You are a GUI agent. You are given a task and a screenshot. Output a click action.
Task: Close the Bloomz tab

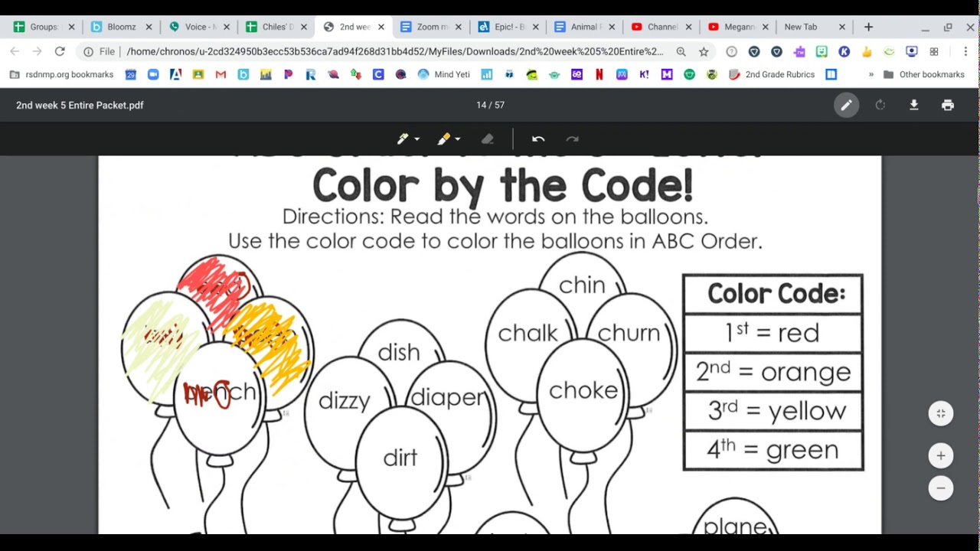[x=149, y=27]
